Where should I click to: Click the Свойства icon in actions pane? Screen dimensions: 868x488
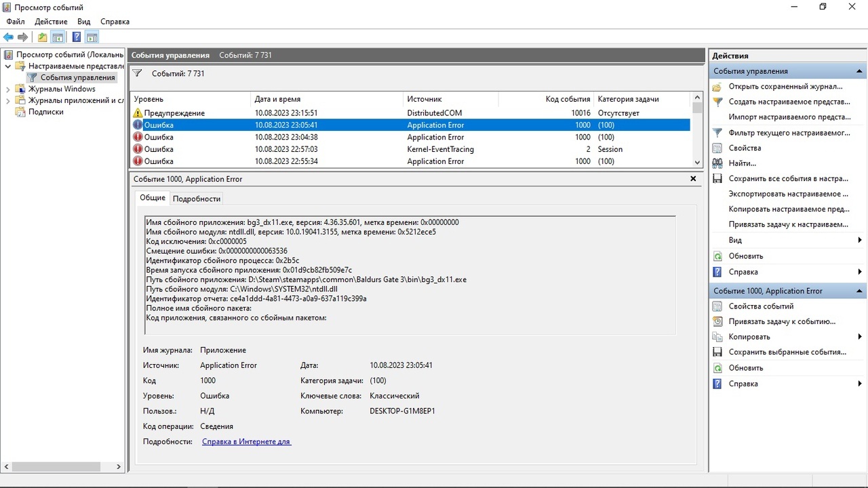717,148
